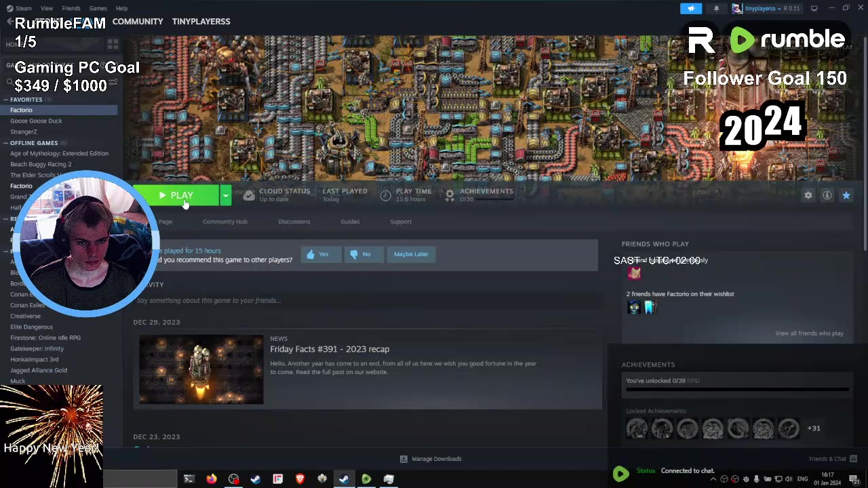The width and height of the screenshot is (868, 488).
Task: Open Manage Downloads
Action: (431, 459)
